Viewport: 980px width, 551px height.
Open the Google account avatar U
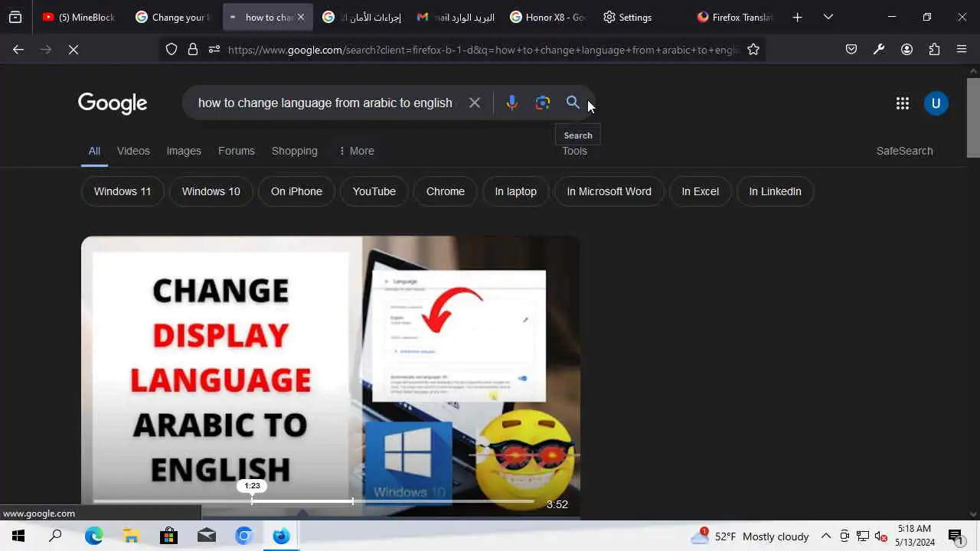point(936,103)
